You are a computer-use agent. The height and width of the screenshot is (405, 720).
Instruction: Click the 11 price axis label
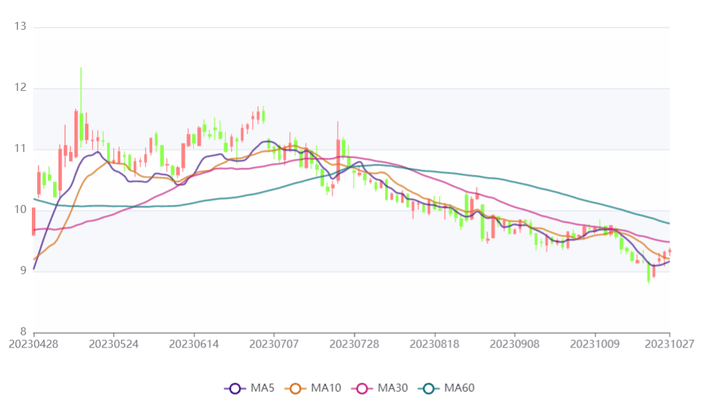20,148
